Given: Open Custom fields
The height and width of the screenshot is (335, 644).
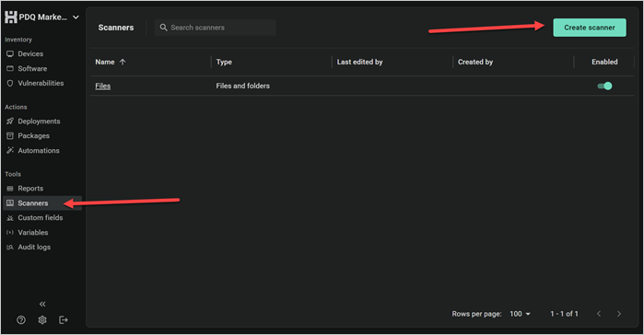Looking at the screenshot, I should [41, 218].
